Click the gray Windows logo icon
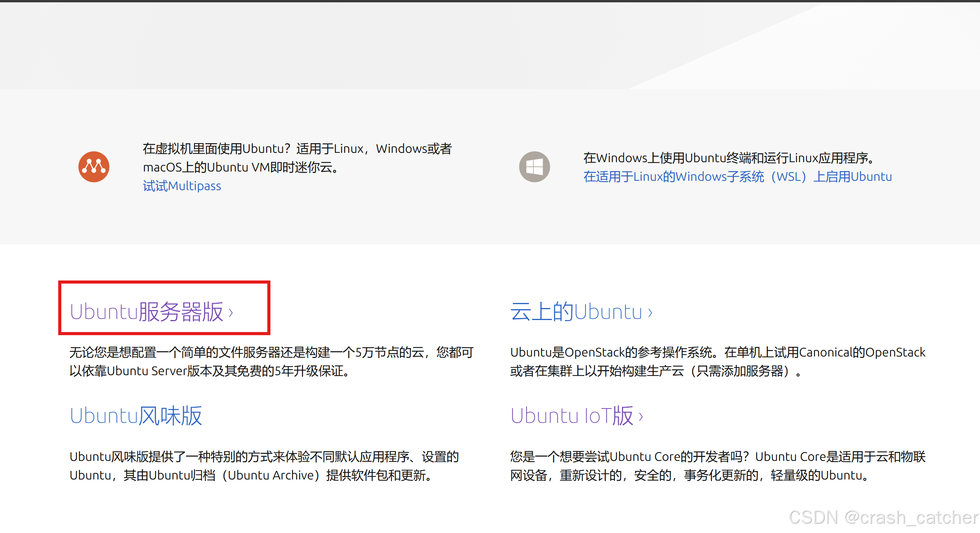Screen dimensions: 980x533 click(x=535, y=167)
